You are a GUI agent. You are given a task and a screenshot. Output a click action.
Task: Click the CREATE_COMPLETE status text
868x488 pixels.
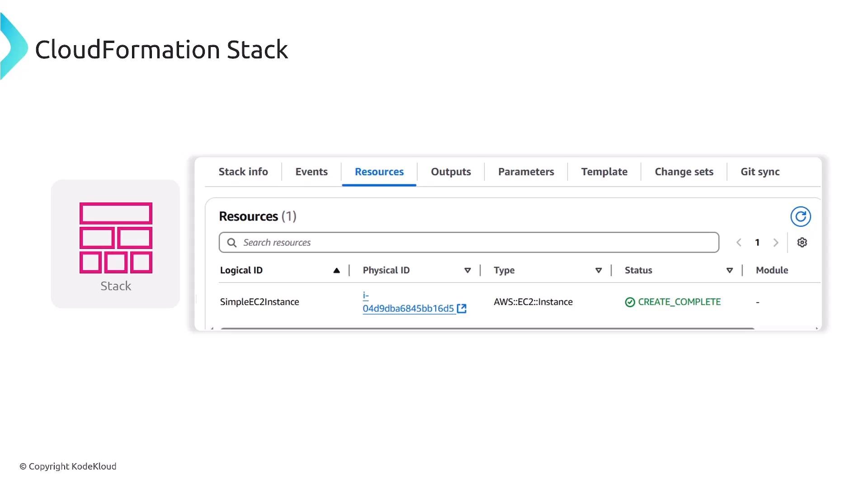(x=679, y=302)
